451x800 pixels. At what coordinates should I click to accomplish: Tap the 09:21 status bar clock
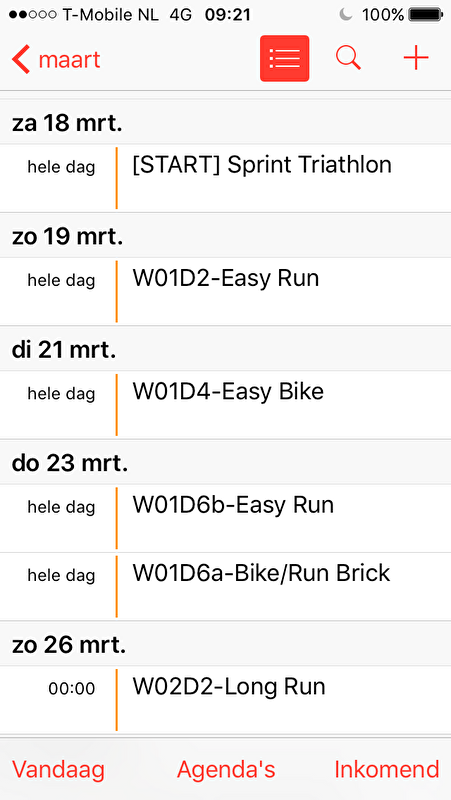(x=228, y=15)
